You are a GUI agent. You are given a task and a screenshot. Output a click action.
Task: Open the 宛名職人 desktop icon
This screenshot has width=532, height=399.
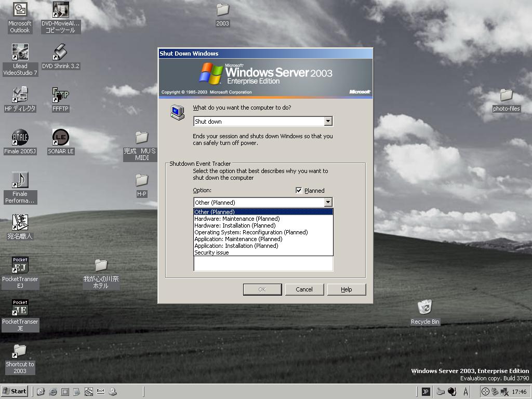20,227
